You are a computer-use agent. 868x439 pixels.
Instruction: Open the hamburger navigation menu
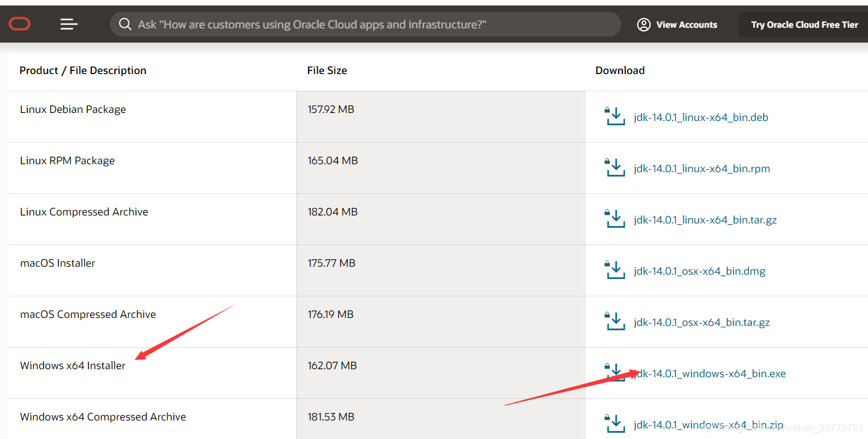(x=69, y=24)
